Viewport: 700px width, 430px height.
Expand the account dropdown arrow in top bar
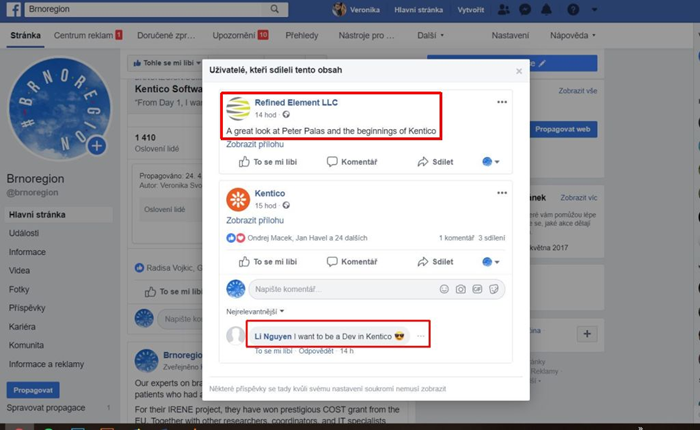pyautogui.click(x=594, y=9)
